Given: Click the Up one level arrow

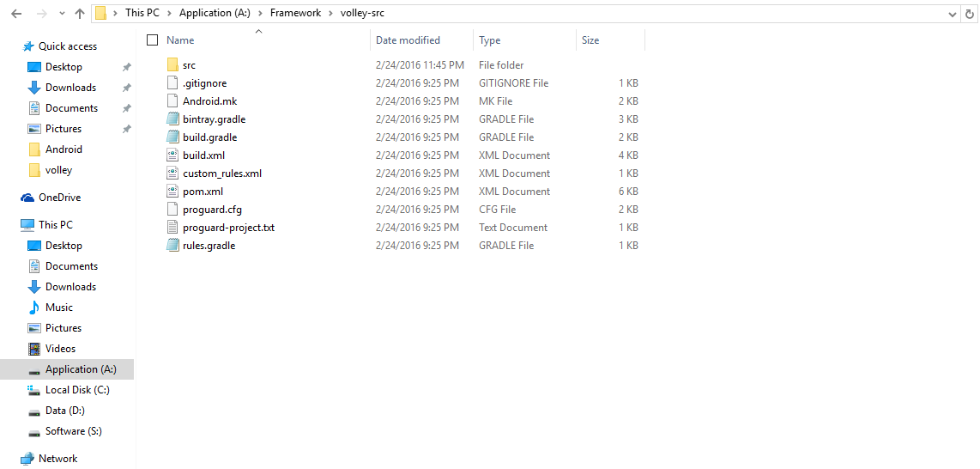Looking at the screenshot, I should 80,14.
